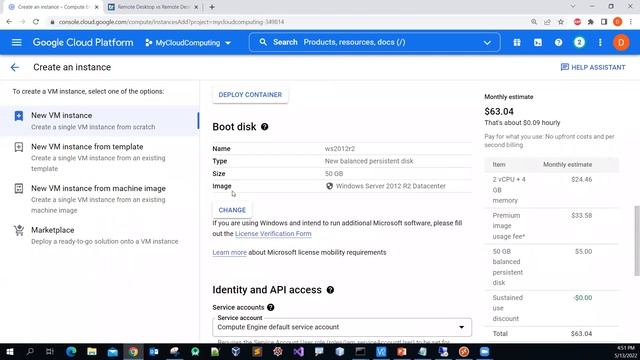Viewport: 640px width, 360px height.
Task: Click the Sustained use discount row
Action: point(551,308)
